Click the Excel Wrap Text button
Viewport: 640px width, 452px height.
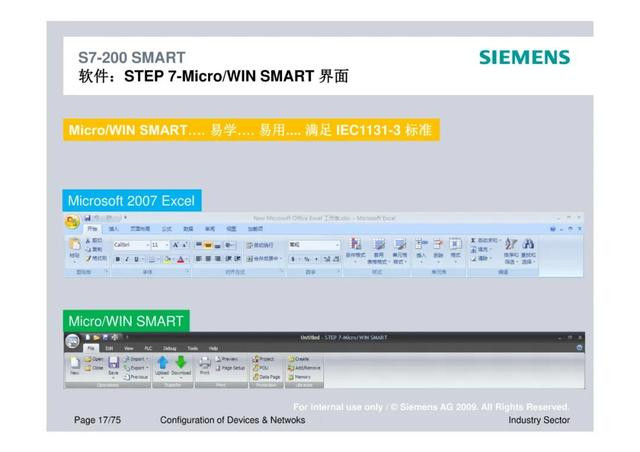[x=259, y=245]
